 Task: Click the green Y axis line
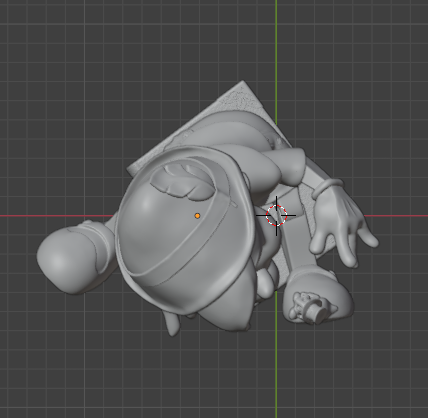276,50
